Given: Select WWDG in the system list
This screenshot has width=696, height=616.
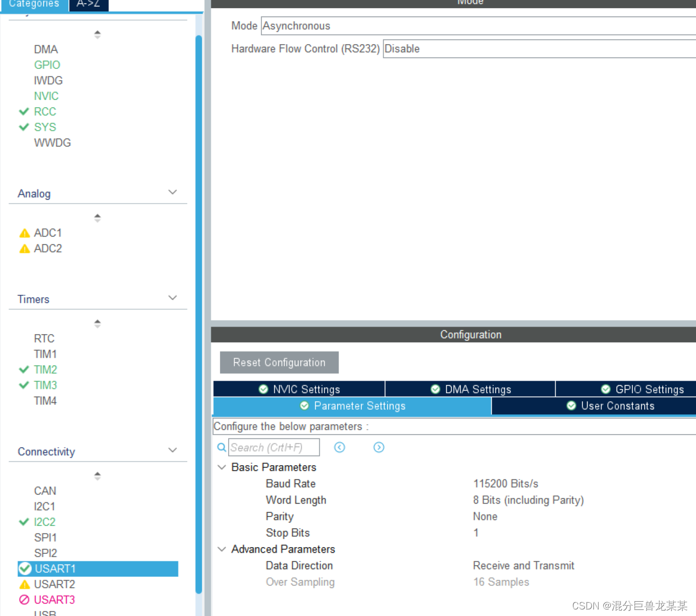Looking at the screenshot, I should pyautogui.click(x=52, y=143).
